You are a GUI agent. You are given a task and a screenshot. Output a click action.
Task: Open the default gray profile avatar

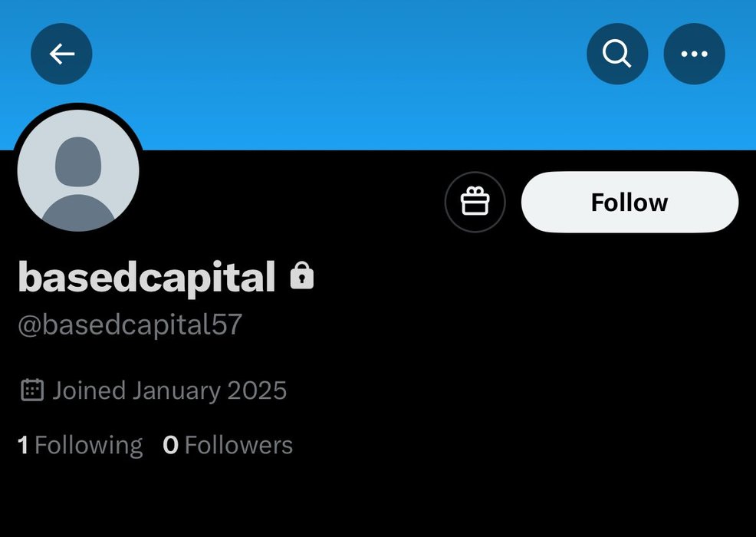(x=78, y=170)
